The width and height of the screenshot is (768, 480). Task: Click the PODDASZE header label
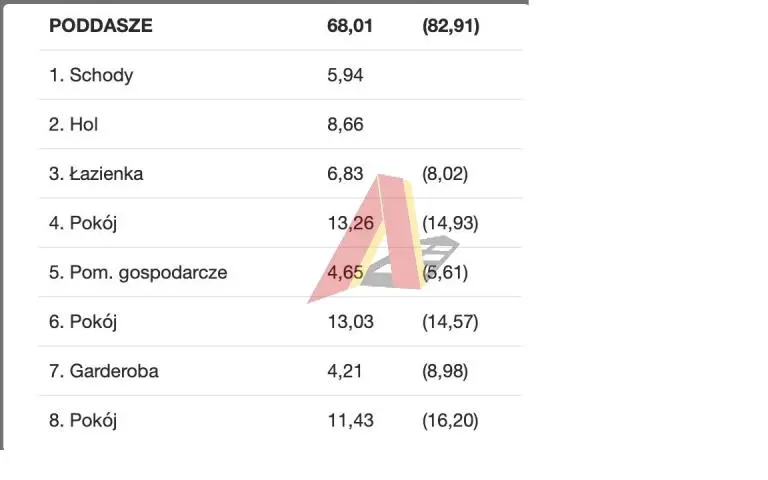coord(101,26)
